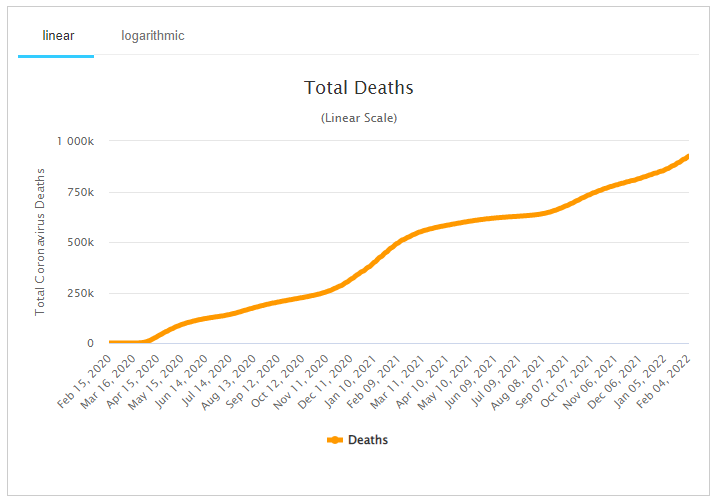Click the (Linear Scale) subtitle
The image size is (715, 500).
(x=358, y=118)
